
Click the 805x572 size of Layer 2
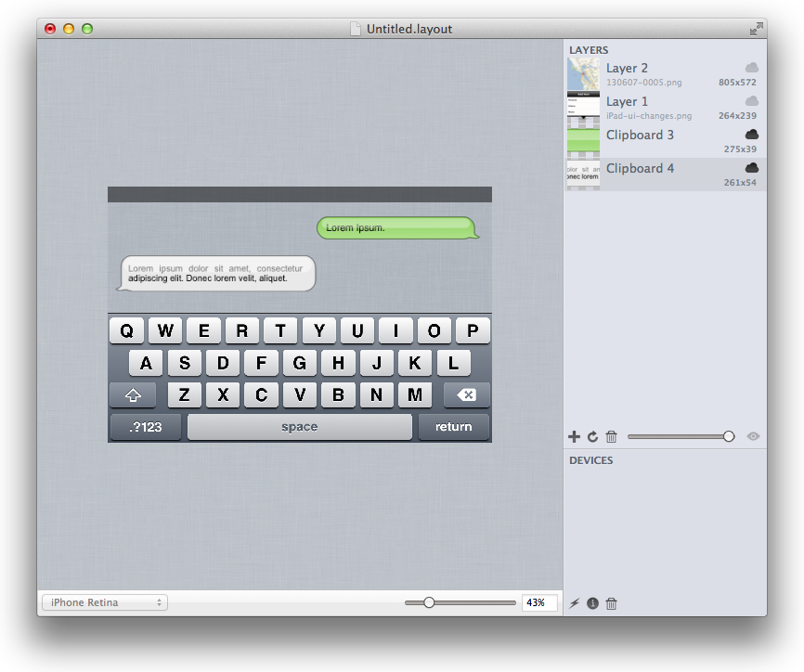[737, 82]
